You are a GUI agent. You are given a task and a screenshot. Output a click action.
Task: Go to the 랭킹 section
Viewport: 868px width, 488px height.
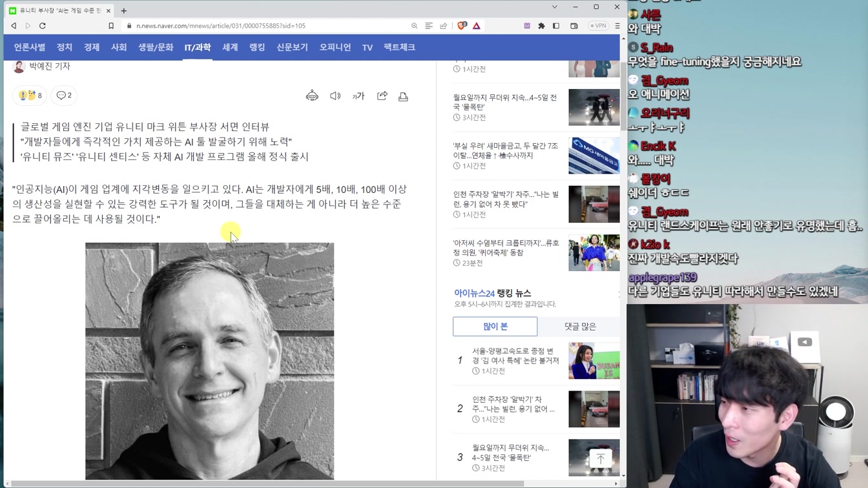point(257,47)
